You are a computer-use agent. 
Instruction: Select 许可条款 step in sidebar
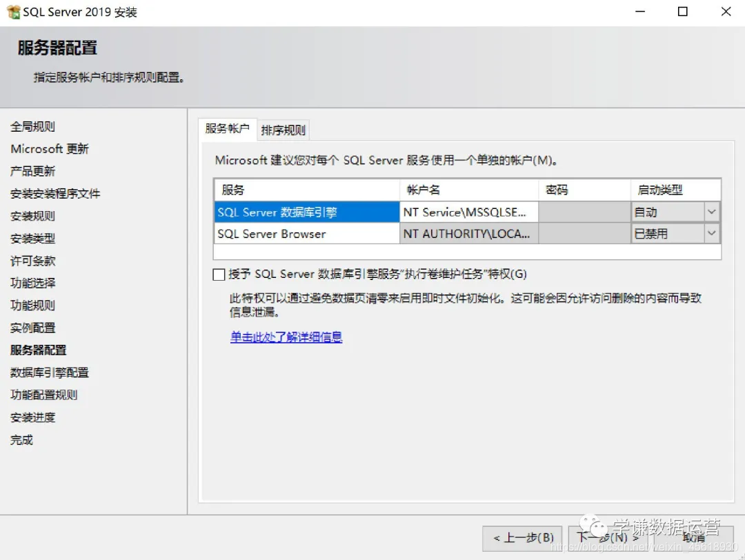[33, 261]
